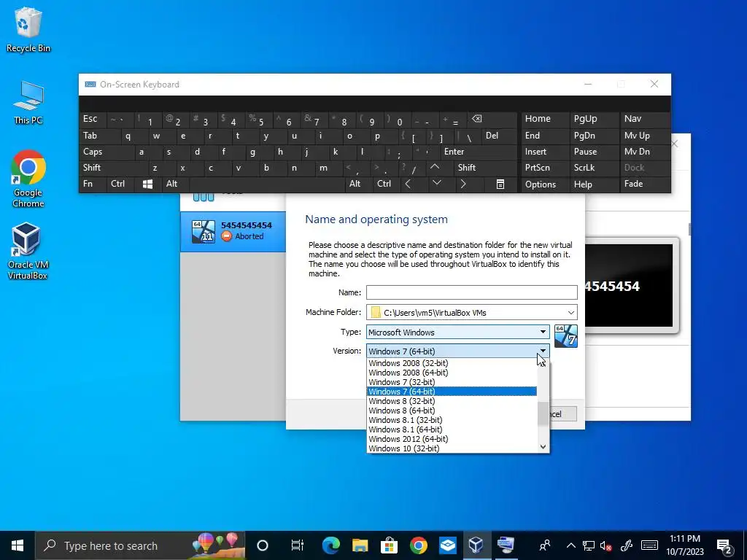747x560 pixels.
Task: Click the taskbar search box
Action: coord(140,545)
